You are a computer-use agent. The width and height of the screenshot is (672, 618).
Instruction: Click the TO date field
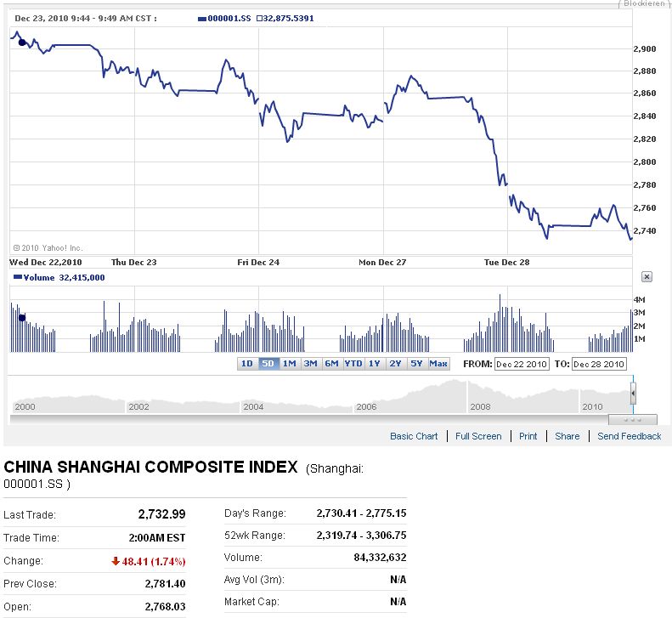600,364
